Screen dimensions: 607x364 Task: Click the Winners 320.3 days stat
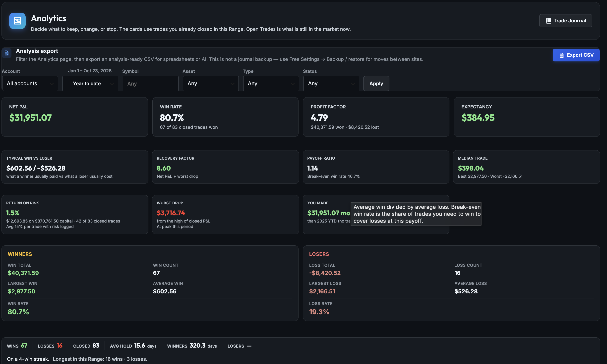tap(192, 346)
